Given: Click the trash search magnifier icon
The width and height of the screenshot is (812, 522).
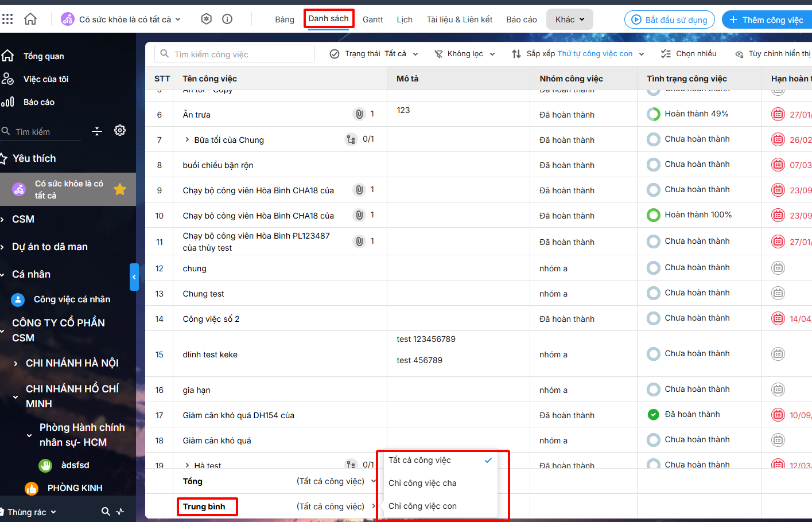Looking at the screenshot, I should 106,511.
